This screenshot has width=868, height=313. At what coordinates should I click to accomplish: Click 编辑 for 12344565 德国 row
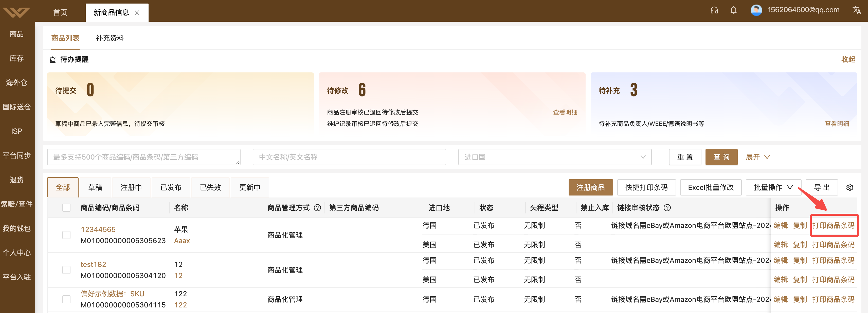pos(780,225)
